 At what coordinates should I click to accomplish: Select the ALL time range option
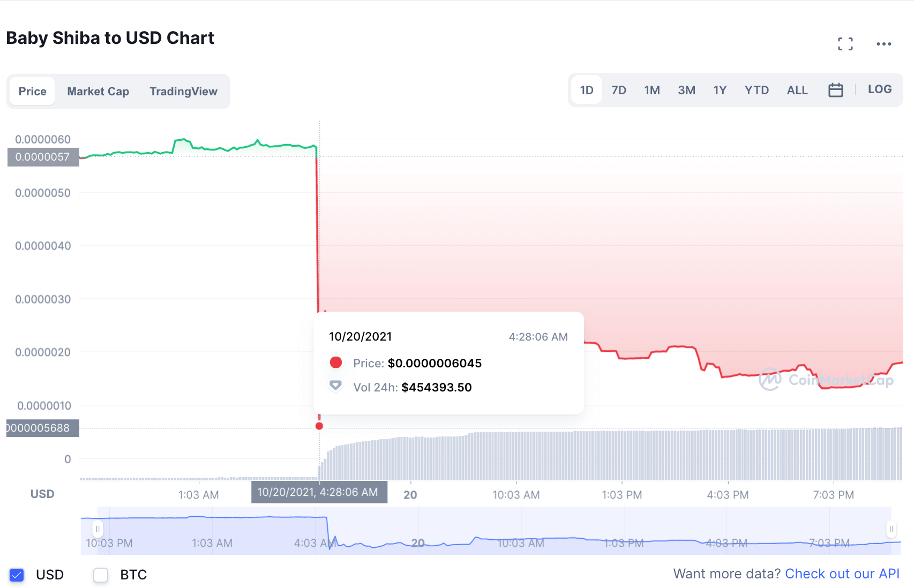(797, 89)
